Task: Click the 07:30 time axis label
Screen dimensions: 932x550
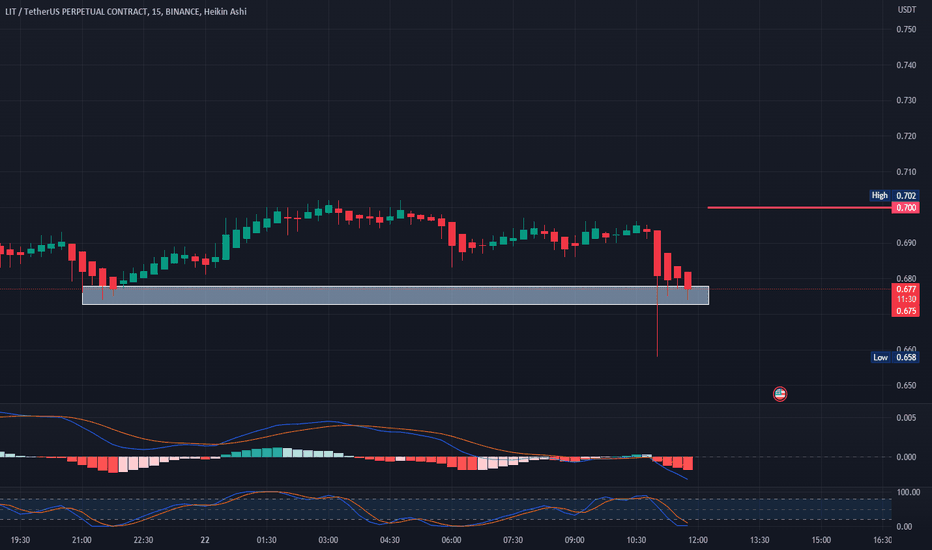Action: (513, 540)
